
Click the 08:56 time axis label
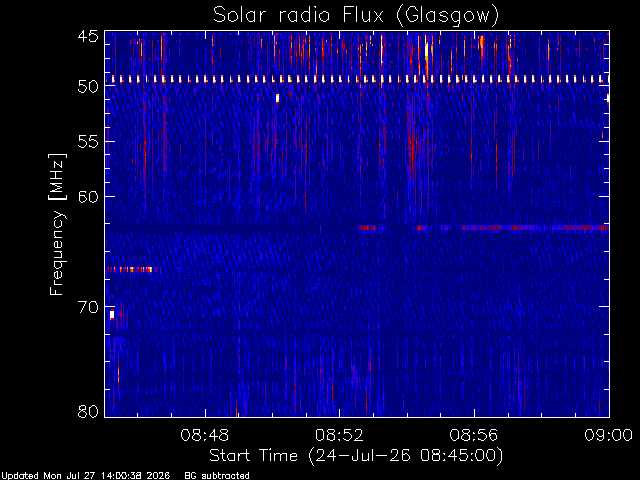coord(474,436)
